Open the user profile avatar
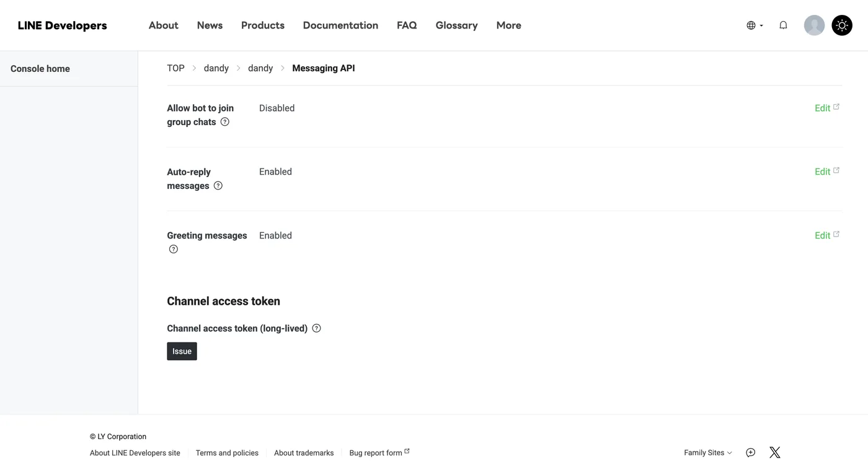 tap(814, 25)
